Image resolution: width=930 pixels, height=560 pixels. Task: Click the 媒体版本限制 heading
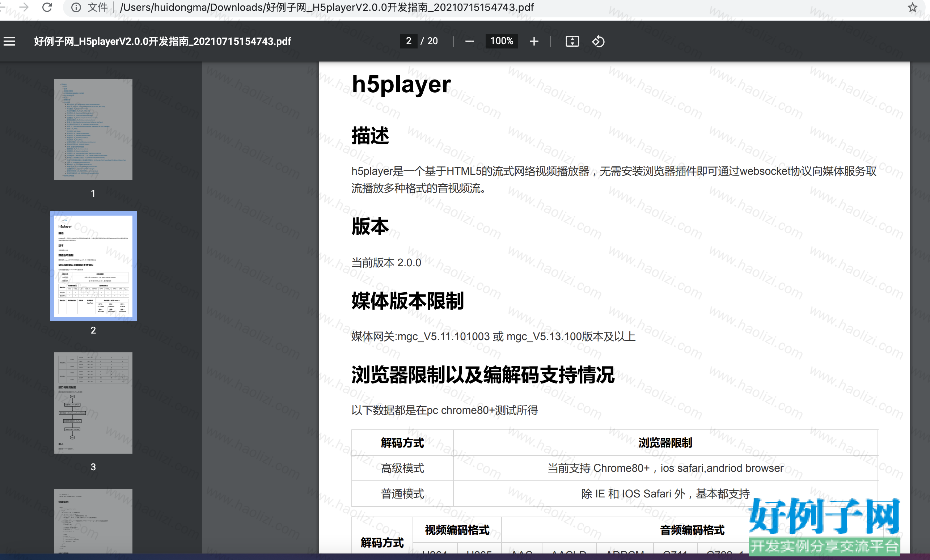pos(407,300)
